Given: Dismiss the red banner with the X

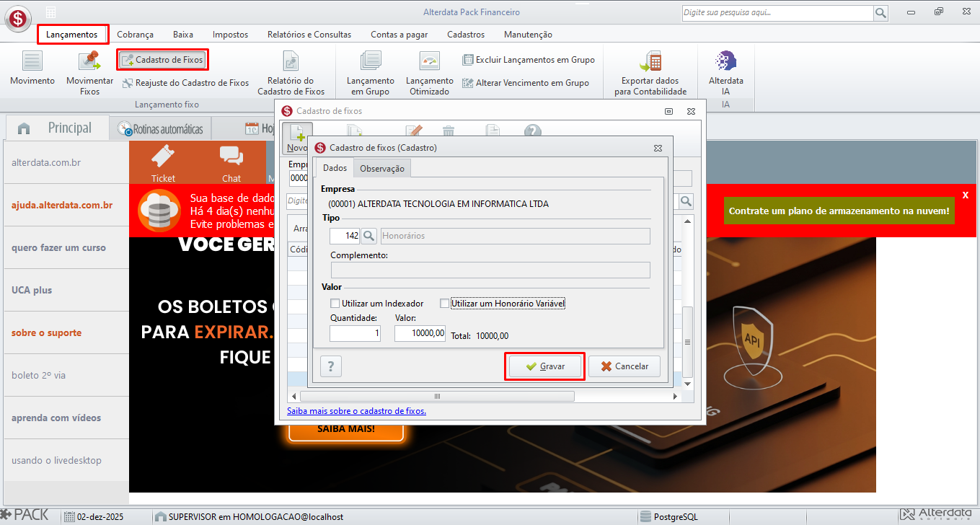Looking at the screenshot, I should 966,195.
